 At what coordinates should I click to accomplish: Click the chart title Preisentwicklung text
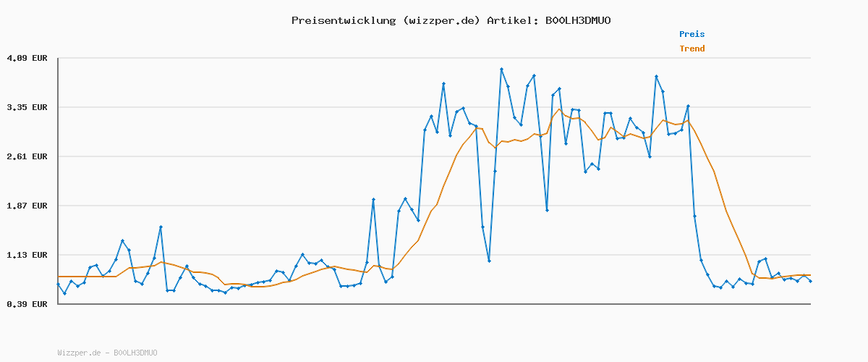click(341, 20)
